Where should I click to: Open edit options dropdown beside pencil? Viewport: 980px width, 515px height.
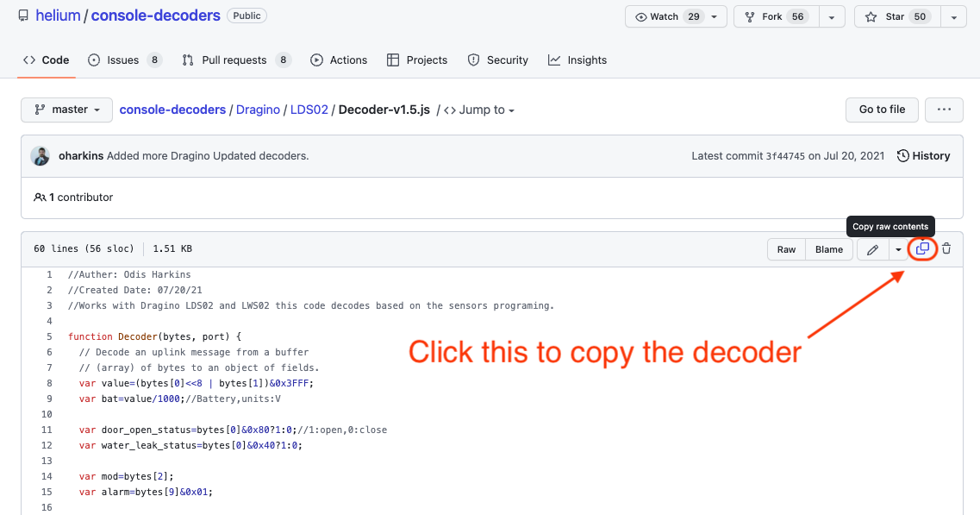tap(898, 249)
